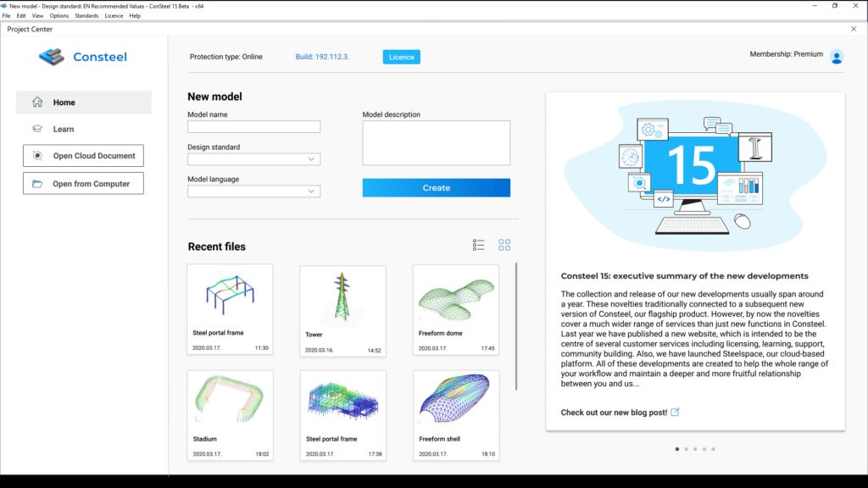Image resolution: width=868 pixels, height=488 pixels.
Task: Go to the Home section
Action: pyautogui.click(x=84, y=103)
